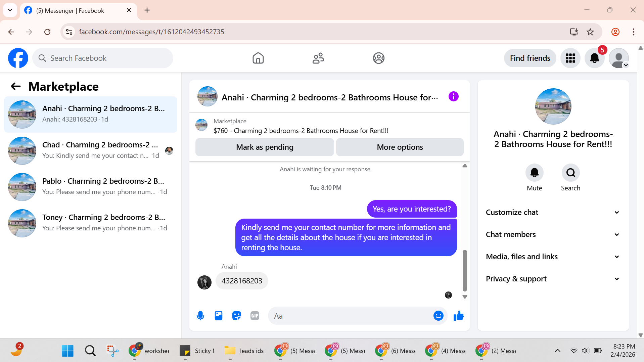
Task: Expand Customize chat section
Action: tap(553, 212)
